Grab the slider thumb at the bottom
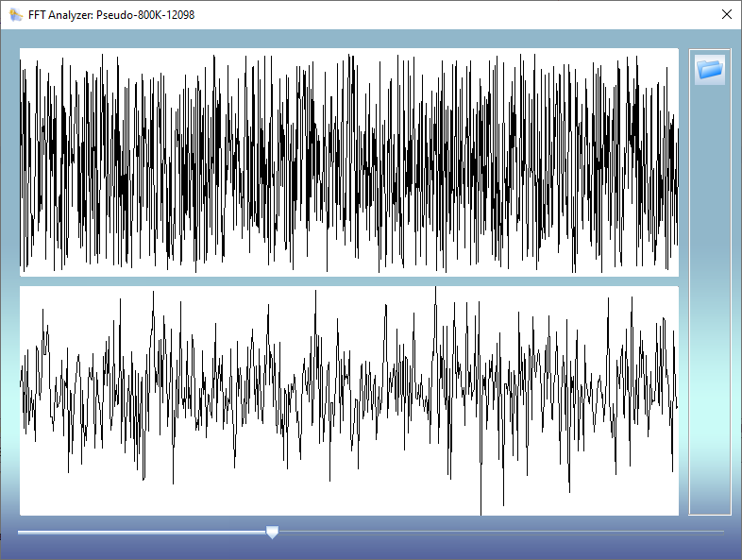This screenshot has height=560, width=742. point(273,533)
